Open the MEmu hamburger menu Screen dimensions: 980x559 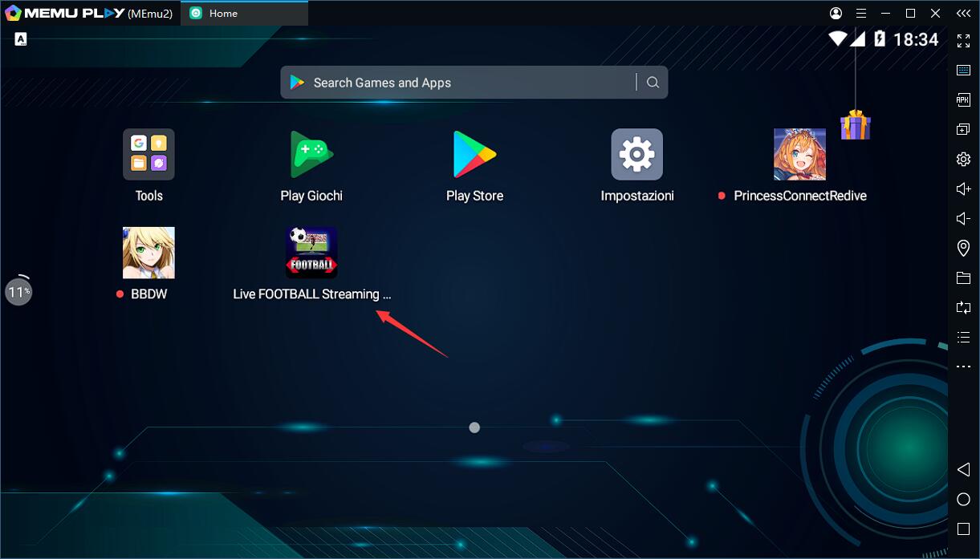[860, 13]
